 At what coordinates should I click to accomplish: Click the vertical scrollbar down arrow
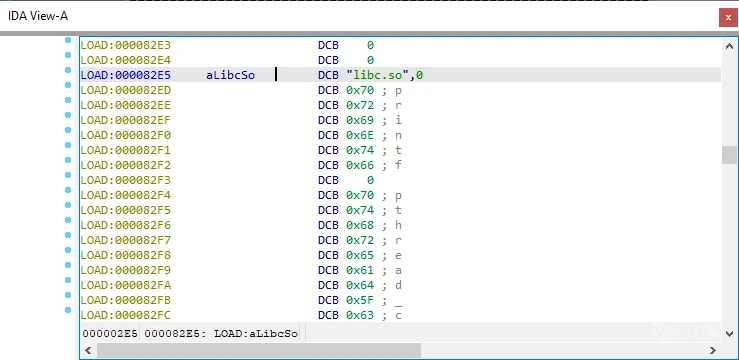[729, 334]
